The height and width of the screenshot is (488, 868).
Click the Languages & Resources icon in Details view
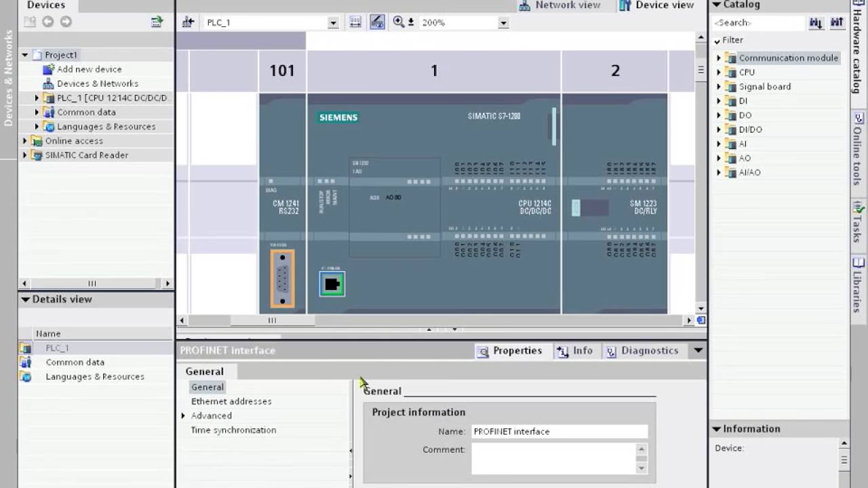coord(26,377)
